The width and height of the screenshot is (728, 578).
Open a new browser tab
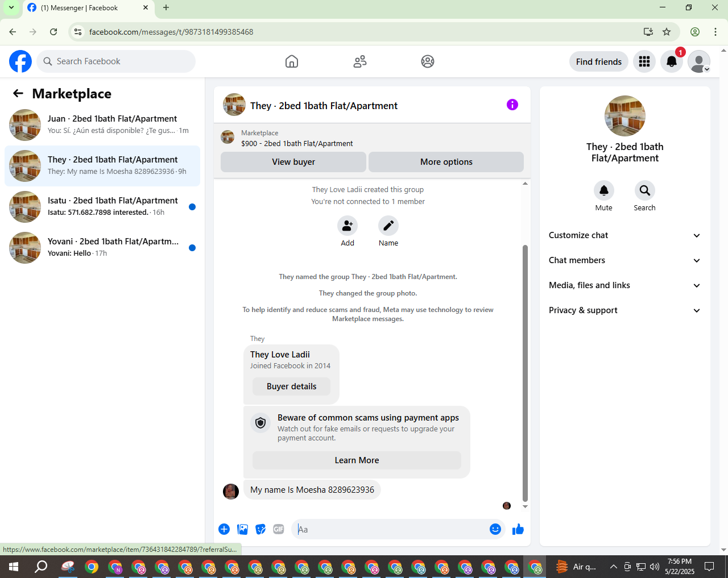(x=166, y=8)
